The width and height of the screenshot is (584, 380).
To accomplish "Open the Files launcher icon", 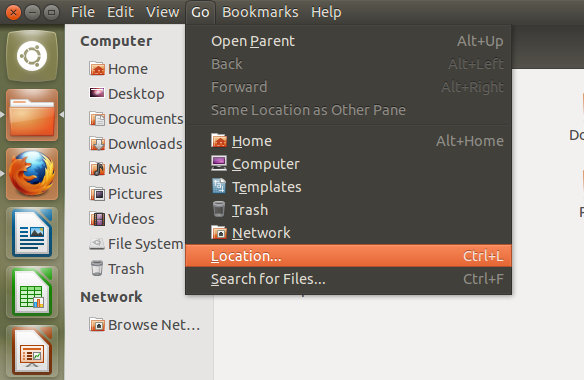I will (x=32, y=115).
